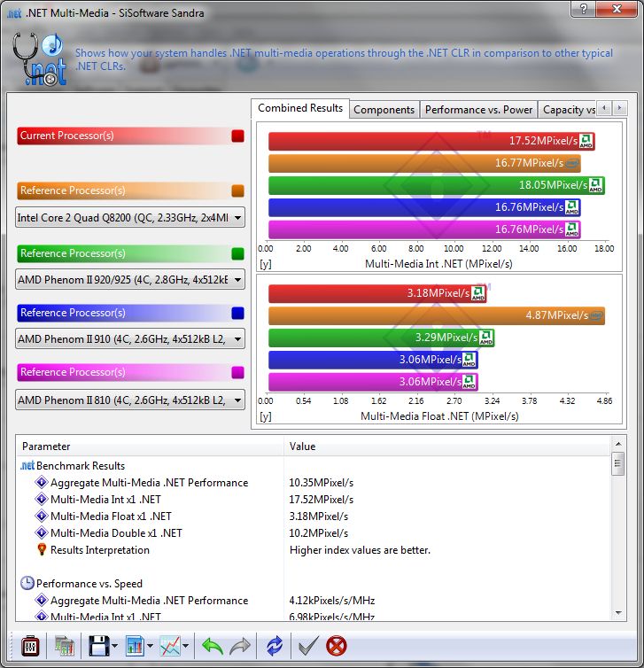Toggle the blue Reference Processor(s) checkbox
Viewport: 644px width, 668px height.
237,313
